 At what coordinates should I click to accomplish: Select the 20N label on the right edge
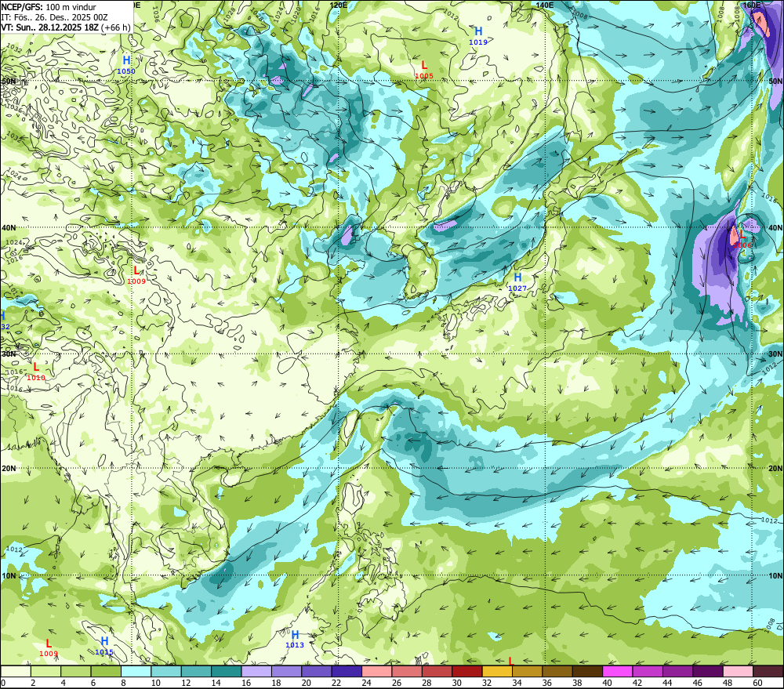point(775,469)
